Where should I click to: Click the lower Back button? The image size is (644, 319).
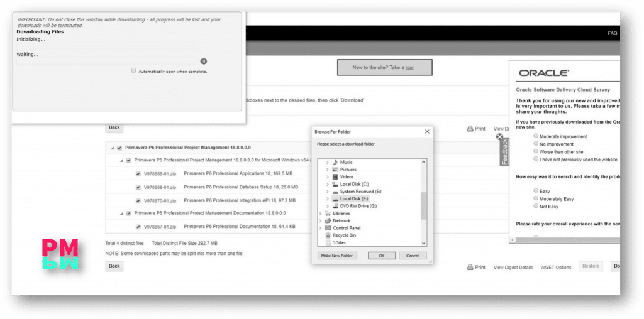point(114,266)
